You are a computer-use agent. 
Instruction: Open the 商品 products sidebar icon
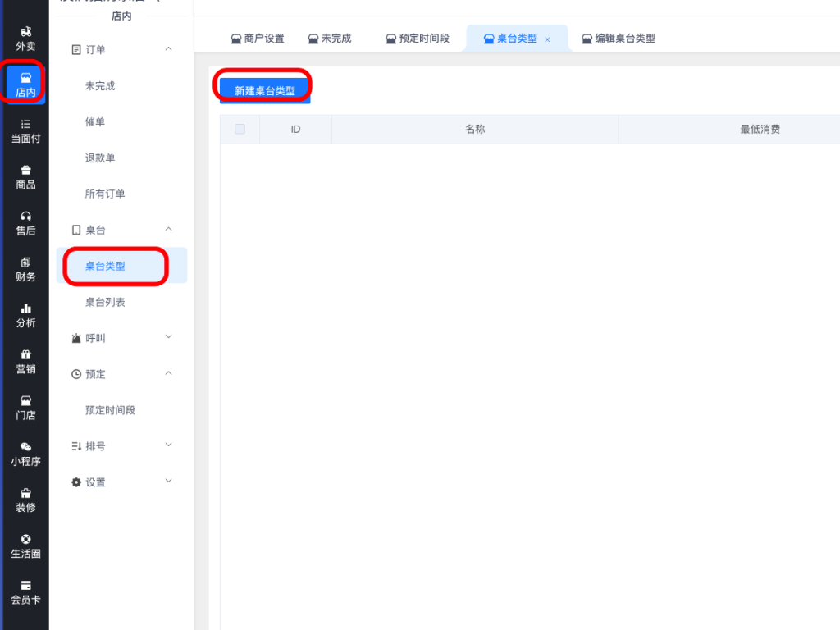pos(25,176)
